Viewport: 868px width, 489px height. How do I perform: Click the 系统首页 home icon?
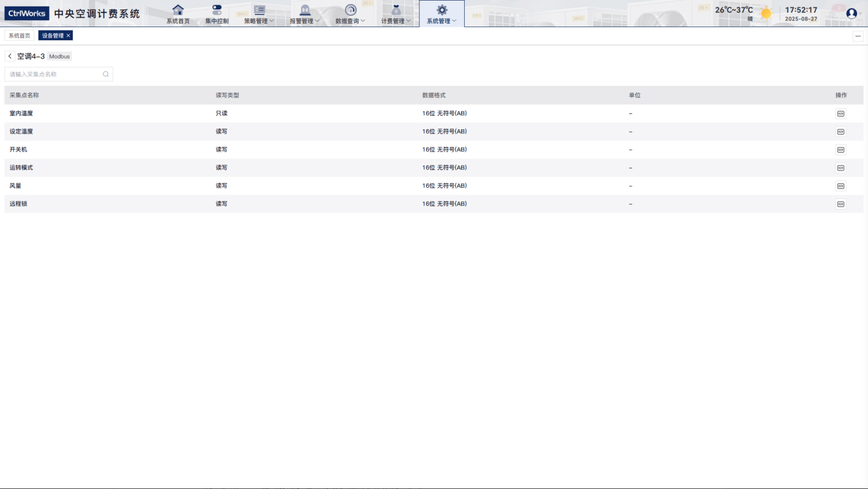click(x=178, y=10)
